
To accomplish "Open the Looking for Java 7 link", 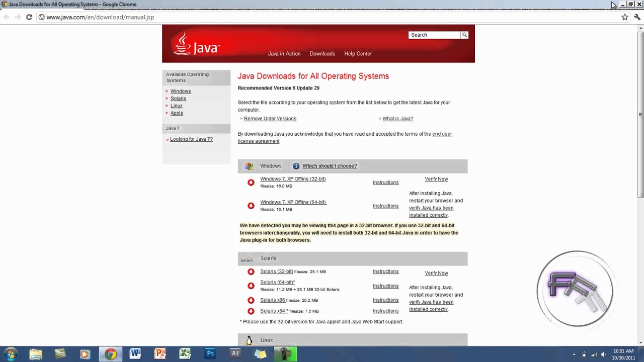I will (191, 139).
